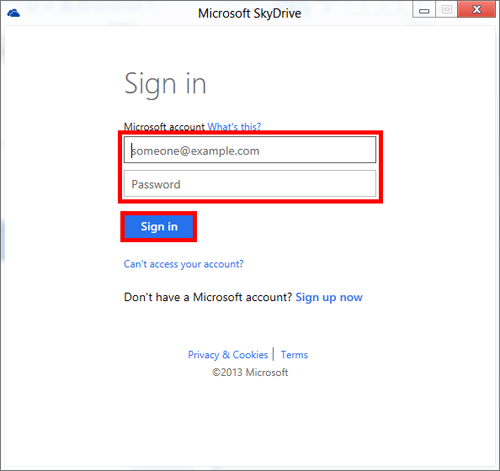Minimize the Microsoft SkyDrive window
The image size is (500, 471).
tap(424, 10)
